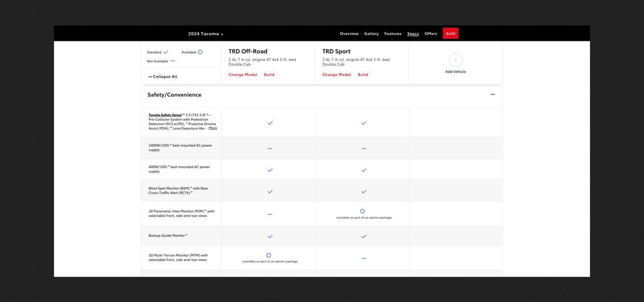The image size is (644, 302).
Task: Click TRD Sport dash for 2400W power supply
Action: point(364,149)
